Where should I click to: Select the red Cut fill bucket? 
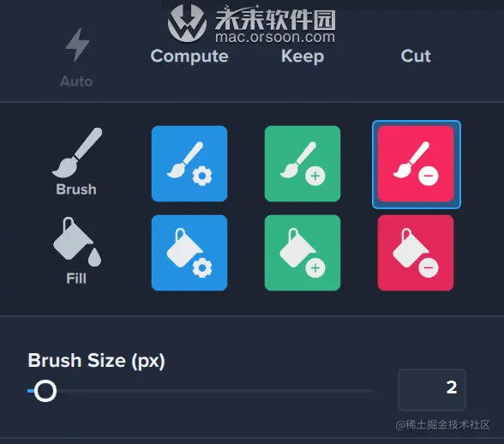point(416,253)
